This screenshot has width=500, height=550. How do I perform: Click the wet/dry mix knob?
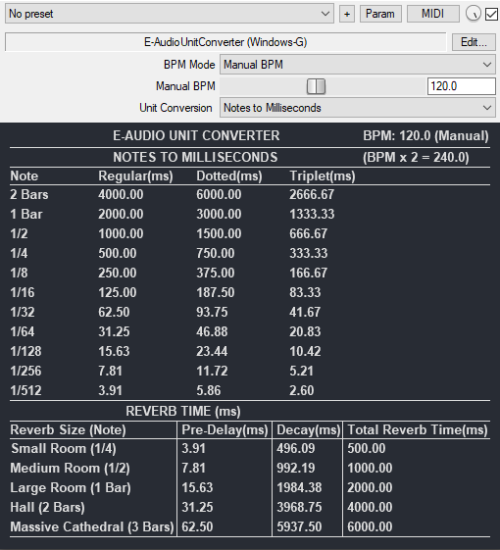(x=473, y=14)
